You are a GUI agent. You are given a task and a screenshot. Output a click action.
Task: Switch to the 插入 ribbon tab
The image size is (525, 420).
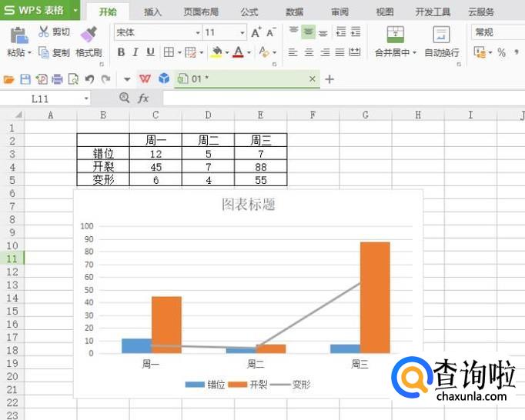tap(152, 12)
